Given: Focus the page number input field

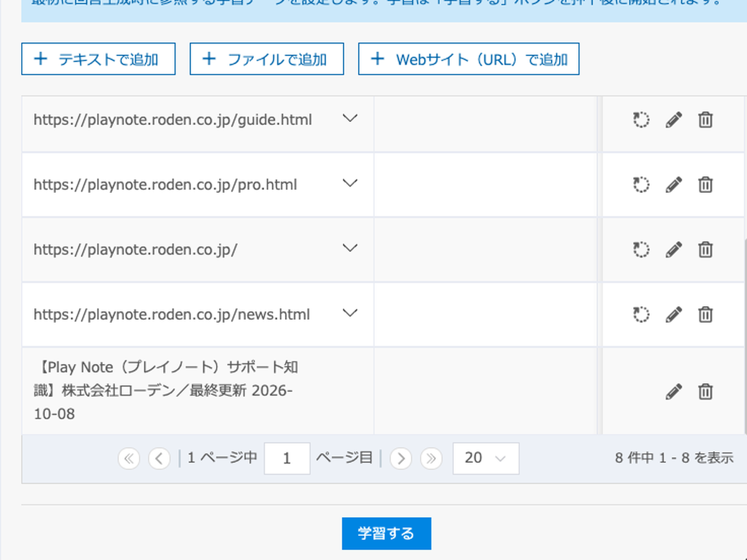Looking at the screenshot, I should tap(287, 459).
